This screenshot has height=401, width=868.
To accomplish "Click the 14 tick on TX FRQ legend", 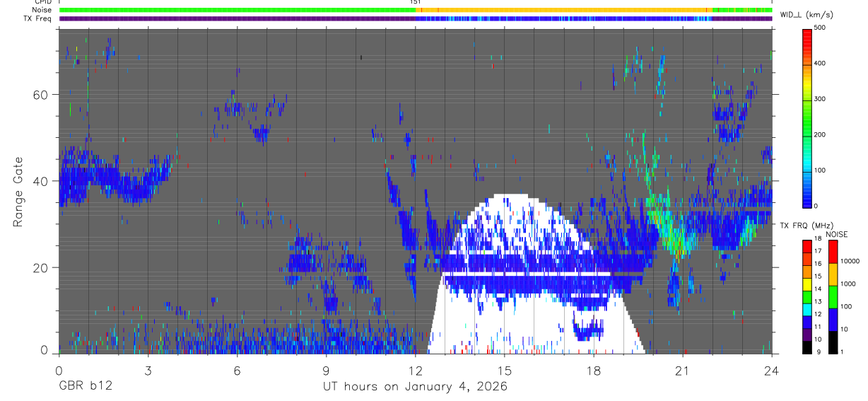I will (818, 289).
